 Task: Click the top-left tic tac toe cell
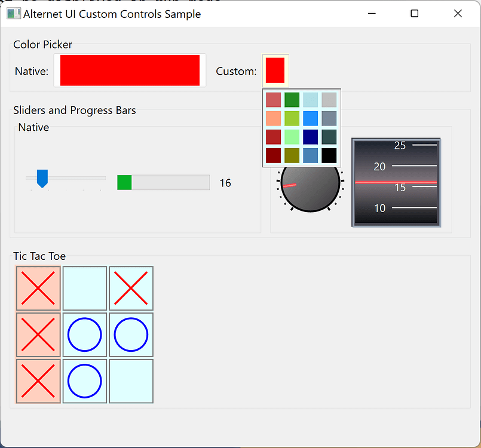click(38, 289)
